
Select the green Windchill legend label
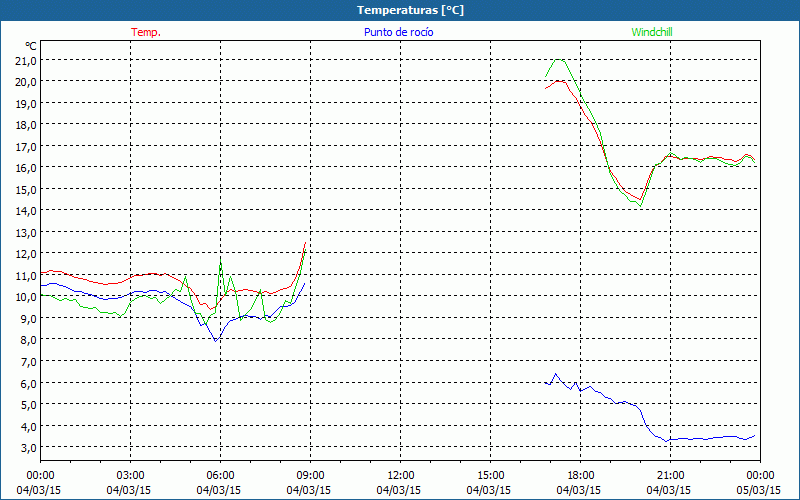tap(652, 32)
